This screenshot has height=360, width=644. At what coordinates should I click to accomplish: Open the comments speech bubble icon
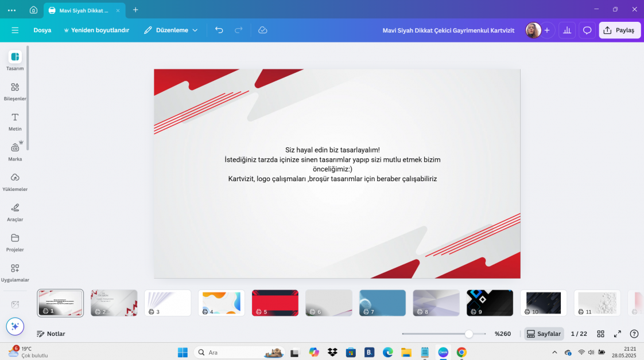pyautogui.click(x=587, y=30)
